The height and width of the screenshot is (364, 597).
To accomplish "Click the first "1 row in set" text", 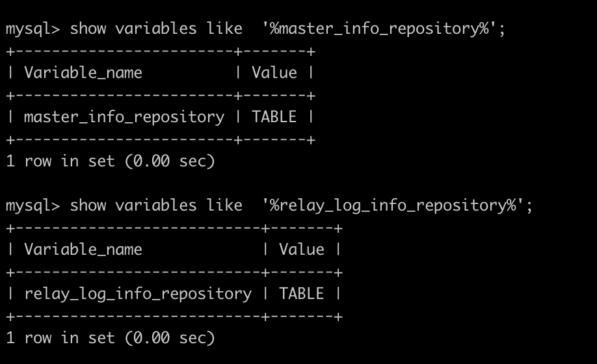I will coord(60,161).
